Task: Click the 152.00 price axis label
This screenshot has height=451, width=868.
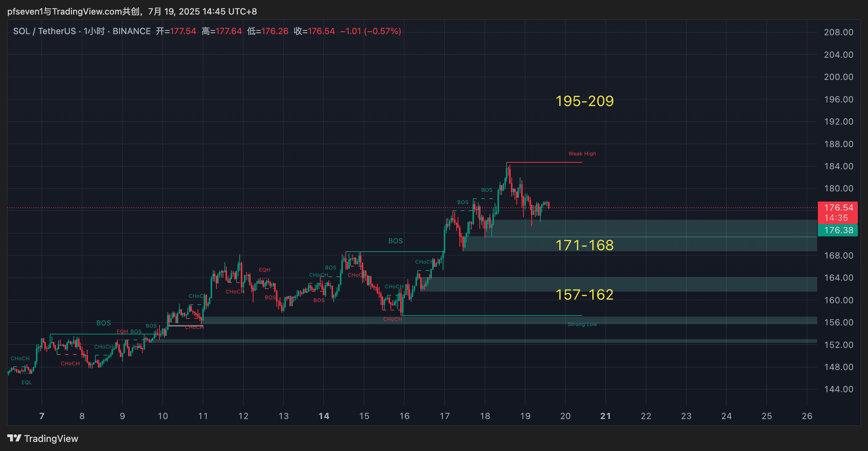Action: [x=839, y=345]
